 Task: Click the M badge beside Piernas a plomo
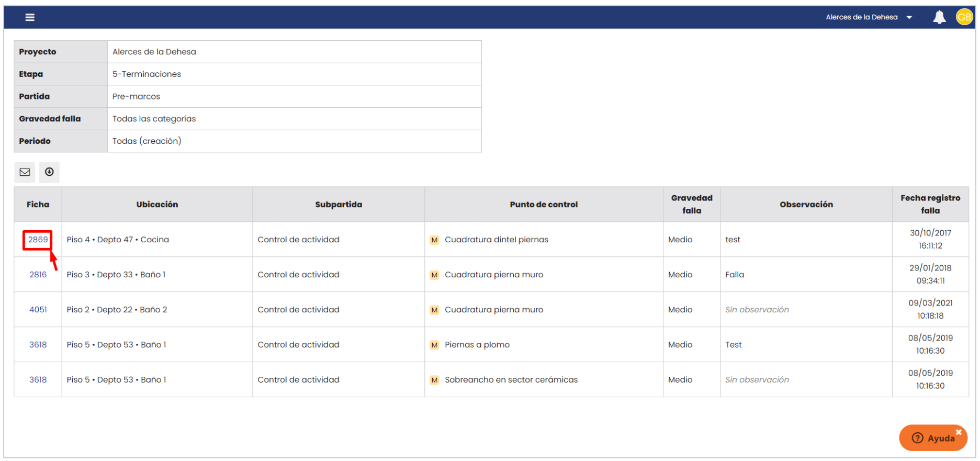[x=434, y=345]
